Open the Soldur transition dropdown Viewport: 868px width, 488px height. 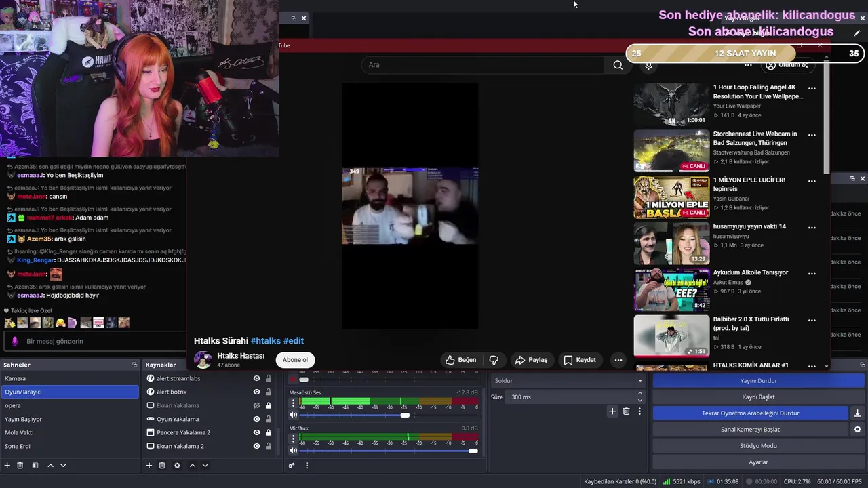point(568,381)
